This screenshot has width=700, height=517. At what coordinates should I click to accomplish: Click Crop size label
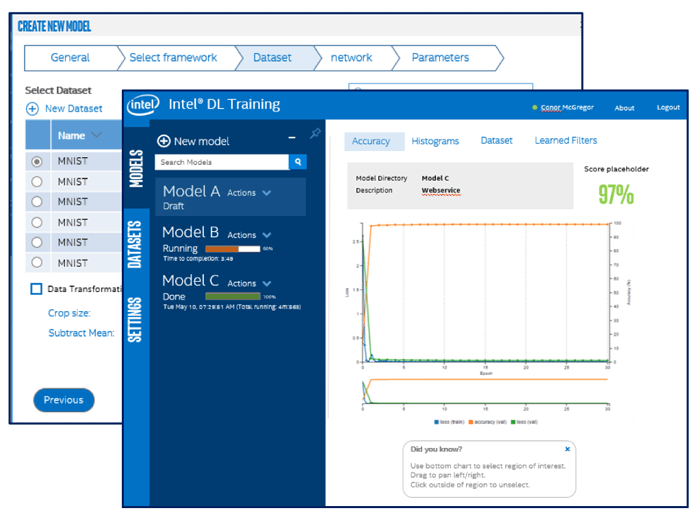pos(69,313)
